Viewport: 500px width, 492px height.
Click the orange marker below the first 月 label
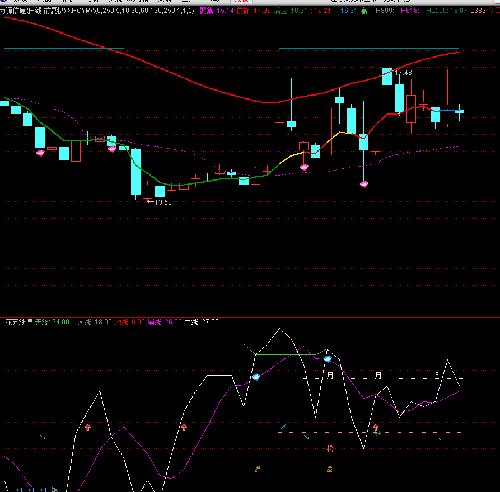click(330, 448)
